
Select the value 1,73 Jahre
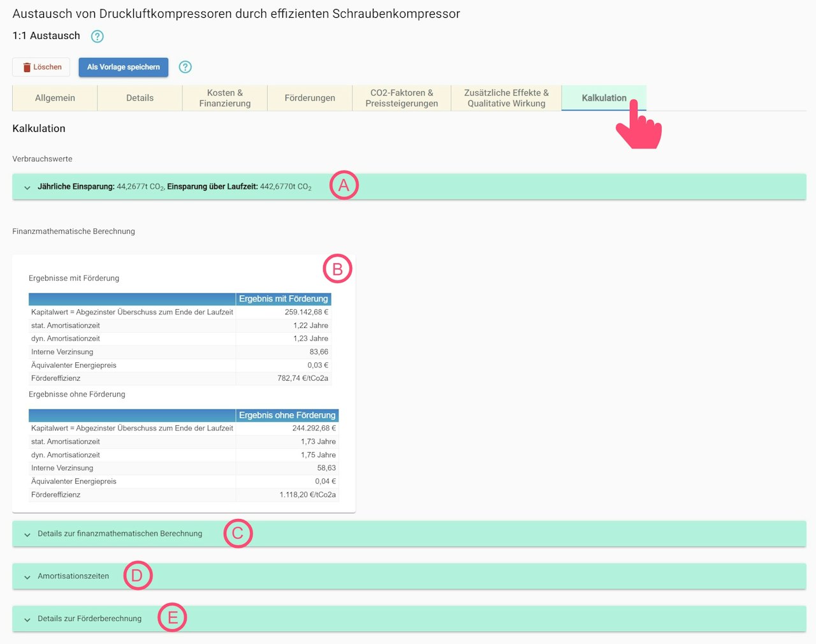click(319, 442)
